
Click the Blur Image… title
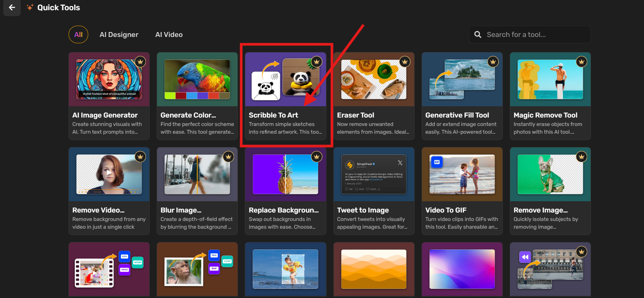(x=181, y=210)
